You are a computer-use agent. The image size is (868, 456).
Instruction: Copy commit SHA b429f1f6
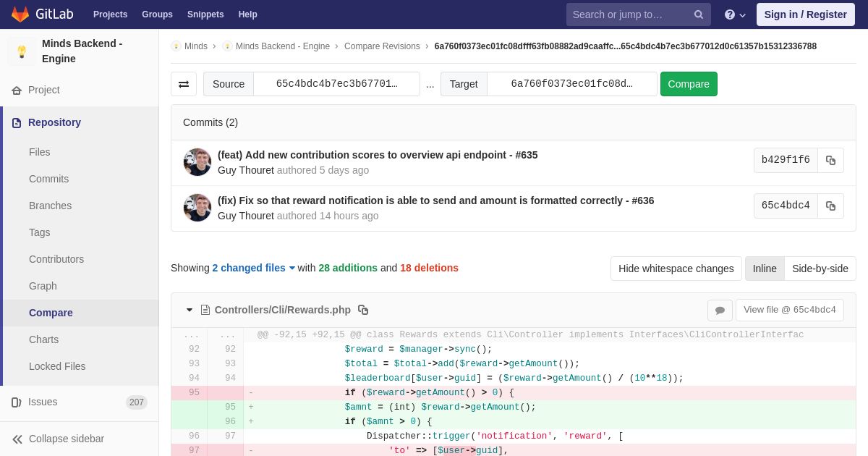(830, 160)
